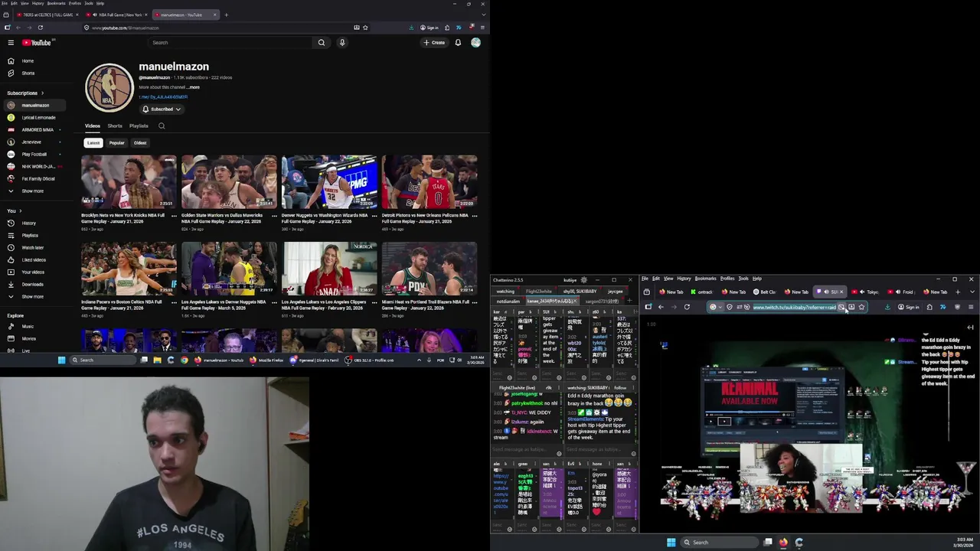The height and width of the screenshot is (551, 980).
Task: Open Downloads in the YouTube sidebar
Action: click(x=31, y=285)
